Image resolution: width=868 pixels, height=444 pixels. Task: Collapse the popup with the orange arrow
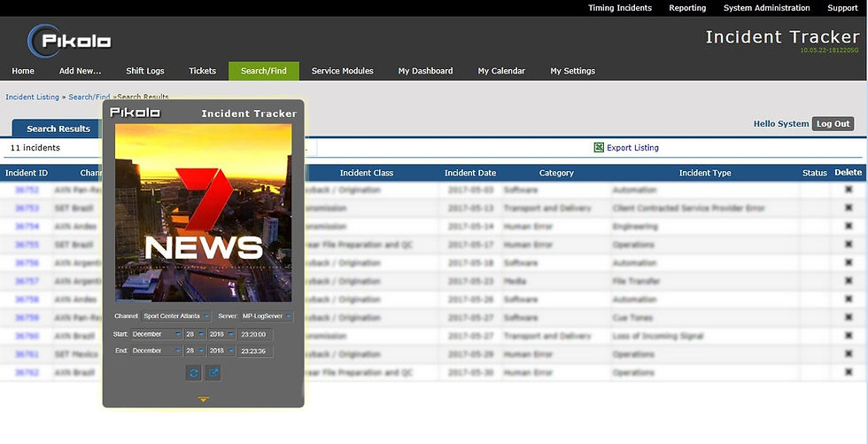point(203,399)
